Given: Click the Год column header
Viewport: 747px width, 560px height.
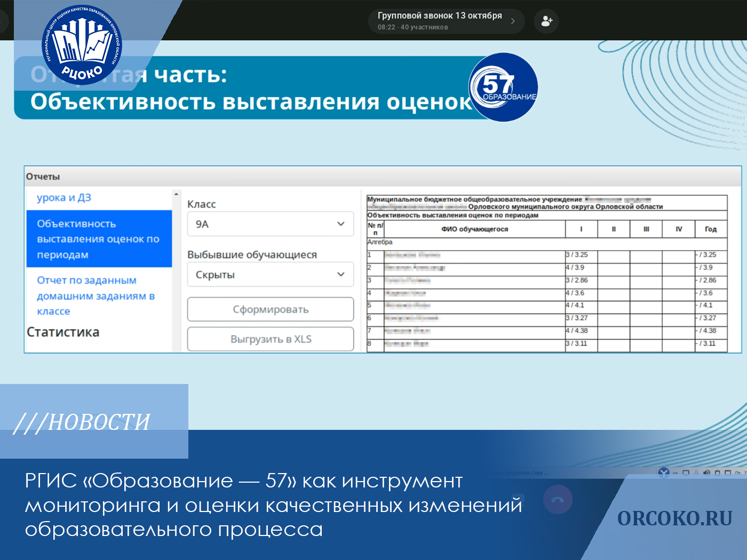Looking at the screenshot, I should (x=710, y=229).
